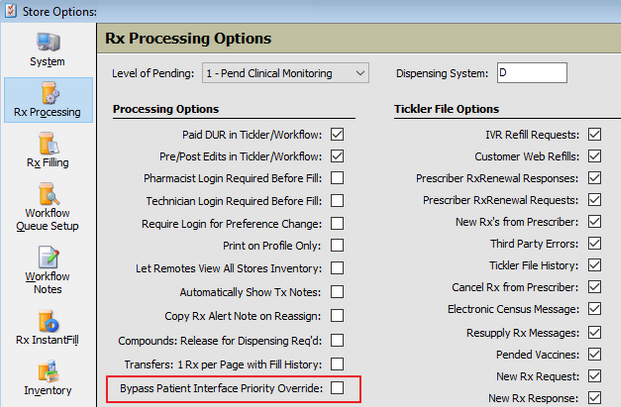Viewport: 621px width, 407px height.
Task: Enable Technician Login Required Before Fill
Action: pyautogui.click(x=337, y=200)
